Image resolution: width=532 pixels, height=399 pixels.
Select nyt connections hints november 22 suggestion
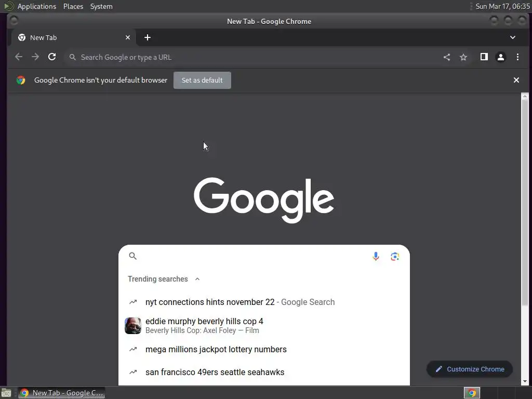pos(264,302)
